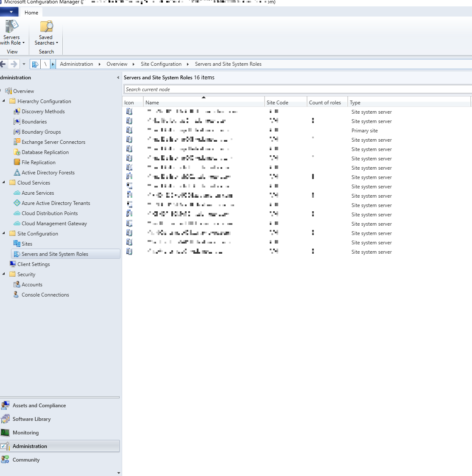This screenshot has width=472, height=476.
Task: Sort by the Count of roles column
Action: pos(327,102)
